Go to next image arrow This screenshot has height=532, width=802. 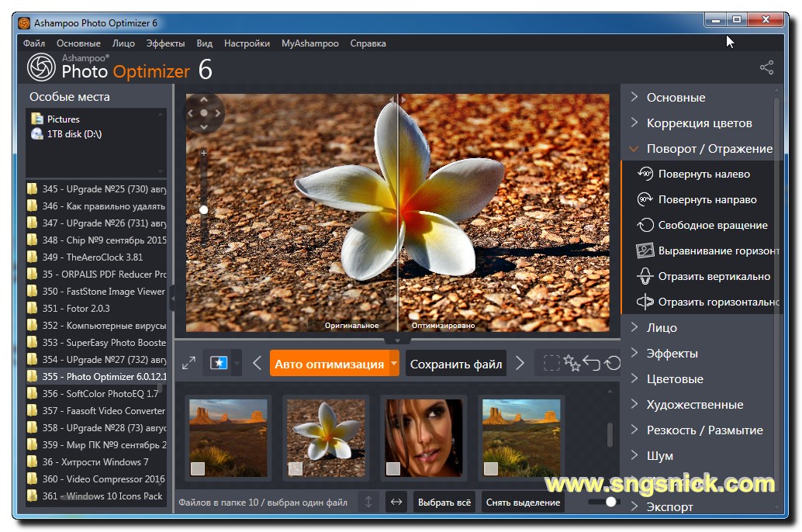pos(520,363)
